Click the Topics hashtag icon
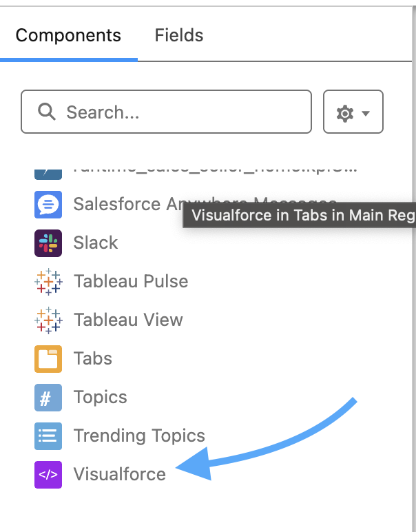 48,398
